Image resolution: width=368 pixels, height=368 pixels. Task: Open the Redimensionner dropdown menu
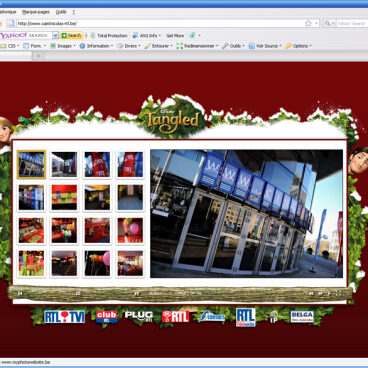[197, 46]
